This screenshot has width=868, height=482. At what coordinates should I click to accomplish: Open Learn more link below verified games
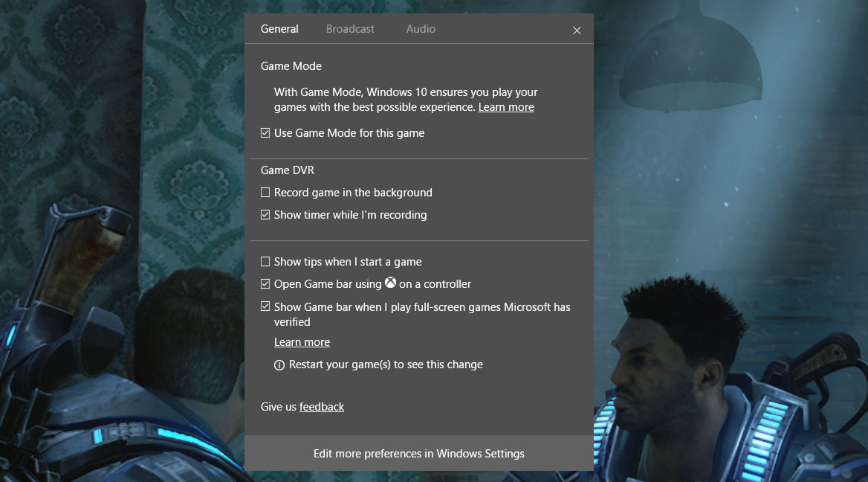pos(302,342)
